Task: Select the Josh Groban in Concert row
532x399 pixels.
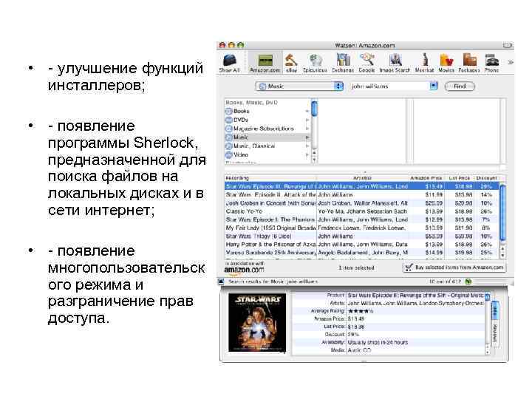Action: 361,203
